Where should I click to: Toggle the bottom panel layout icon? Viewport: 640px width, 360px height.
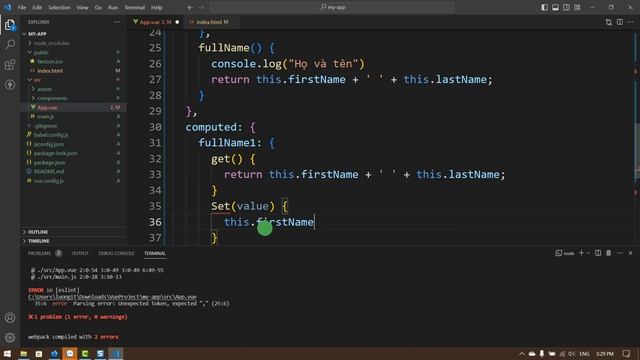[x=556, y=7]
